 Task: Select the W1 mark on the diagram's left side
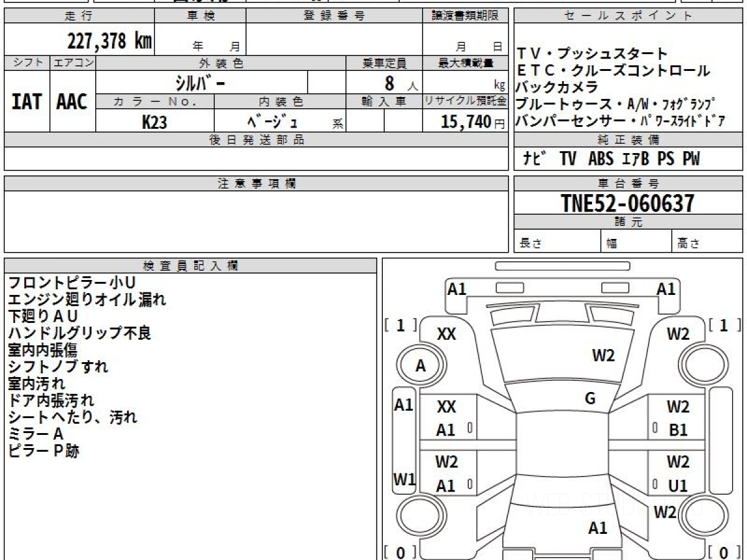point(404,479)
